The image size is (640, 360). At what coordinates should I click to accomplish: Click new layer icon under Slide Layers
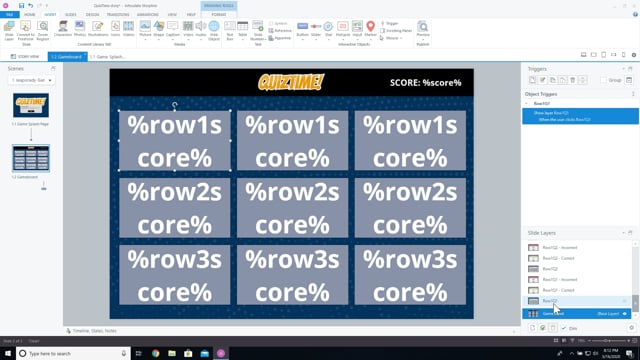pyautogui.click(x=533, y=328)
